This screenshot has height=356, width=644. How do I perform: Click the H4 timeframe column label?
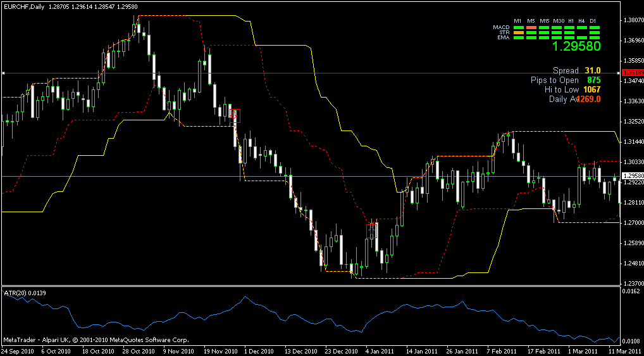pyautogui.click(x=581, y=21)
